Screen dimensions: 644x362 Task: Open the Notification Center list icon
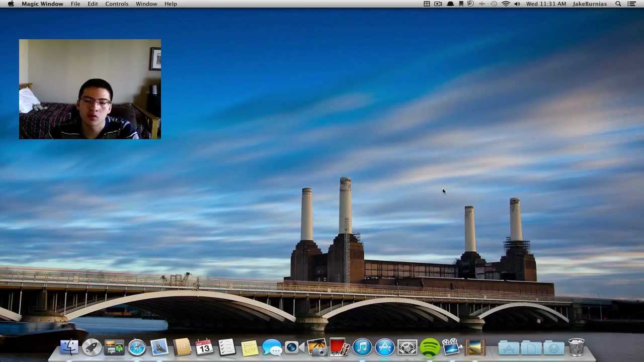click(631, 4)
